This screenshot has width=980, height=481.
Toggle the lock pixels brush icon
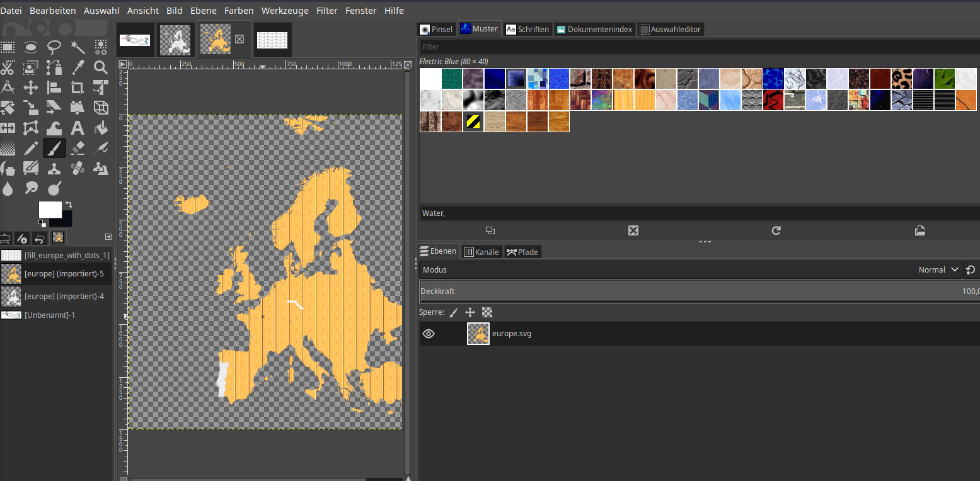454,312
